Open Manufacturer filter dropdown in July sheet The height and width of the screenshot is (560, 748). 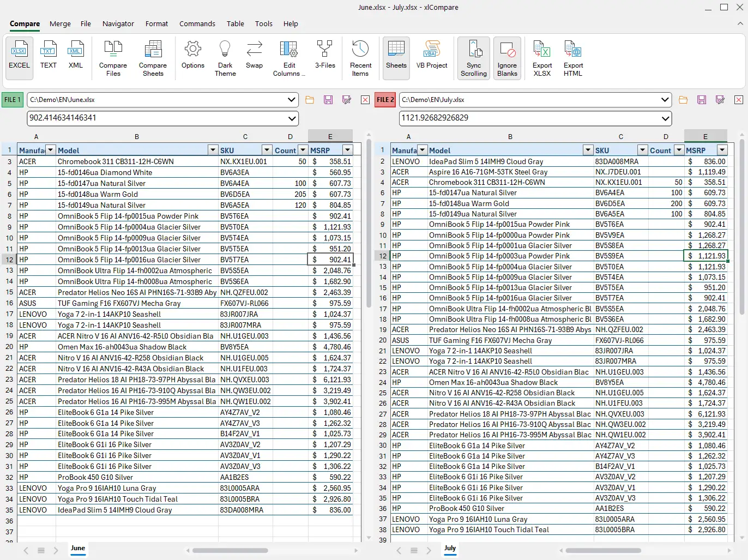click(x=422, y=150)
